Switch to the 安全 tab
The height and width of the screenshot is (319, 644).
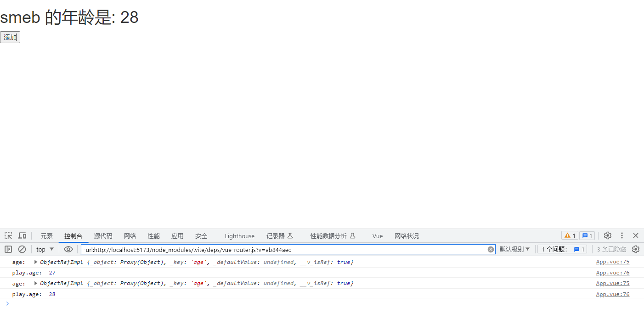click(201, 236)
